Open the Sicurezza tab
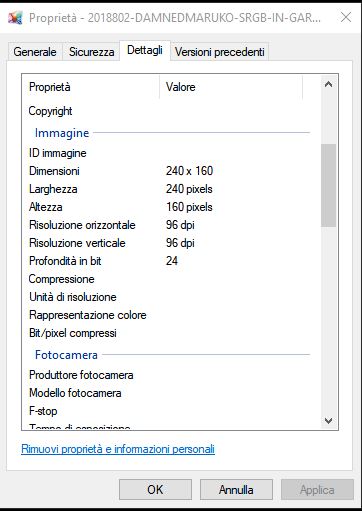The image size is (362, 511). point(91,52)
